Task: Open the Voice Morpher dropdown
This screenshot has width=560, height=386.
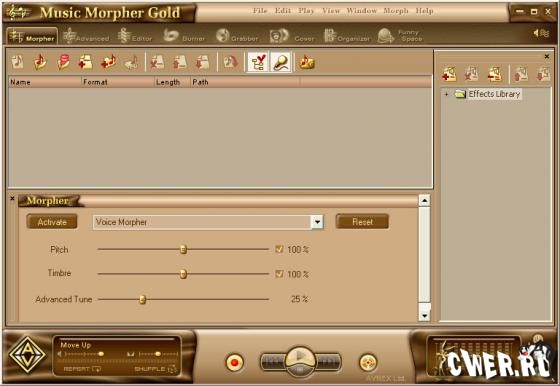Action: [x=317, y=222]
